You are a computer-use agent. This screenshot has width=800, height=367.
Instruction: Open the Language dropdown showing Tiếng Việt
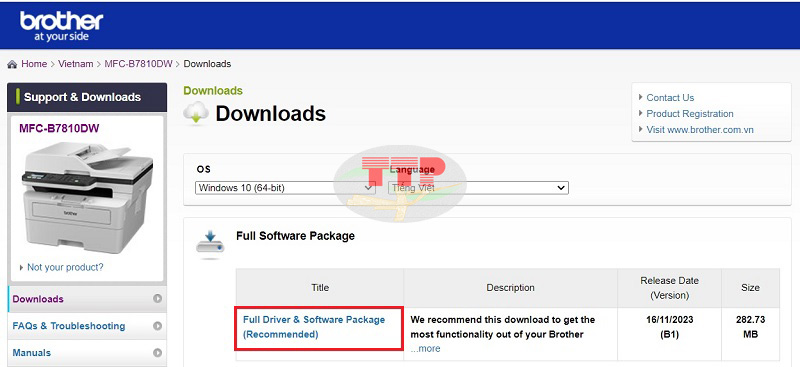(478, 188)
